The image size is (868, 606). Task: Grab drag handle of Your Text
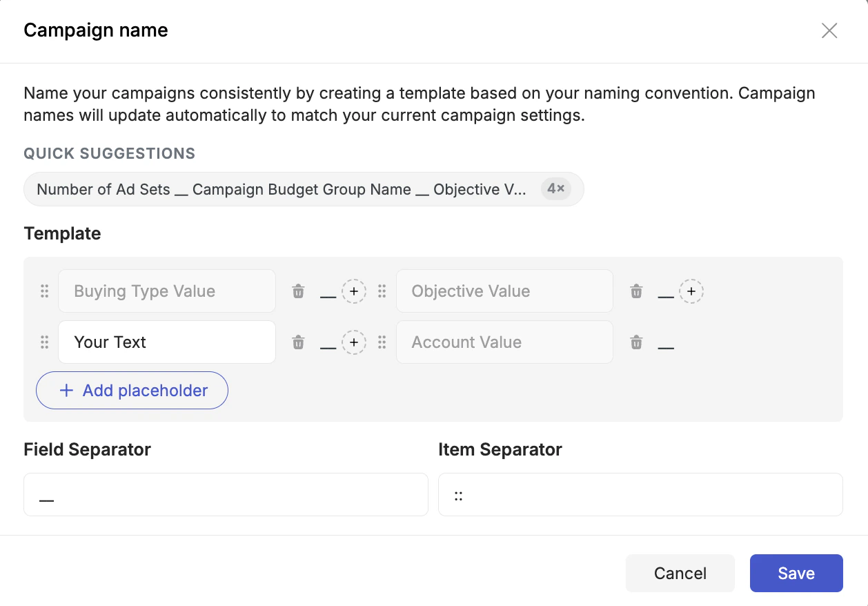(x=45, y=342)
